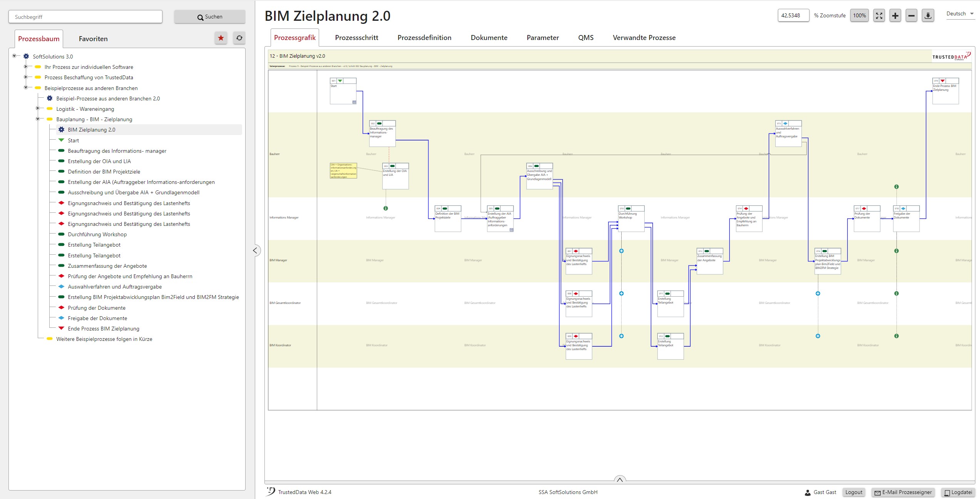
Task: Click the Suchbegriff search field
Action: (x=85, y=17)
